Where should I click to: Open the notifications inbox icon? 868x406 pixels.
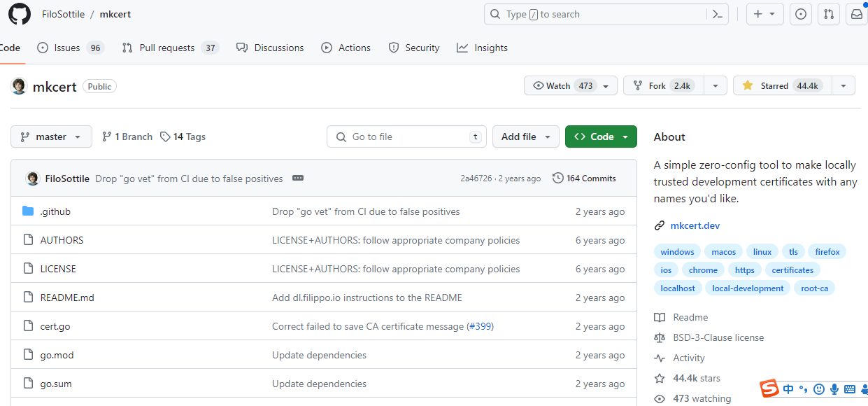[x=857, y=14]
